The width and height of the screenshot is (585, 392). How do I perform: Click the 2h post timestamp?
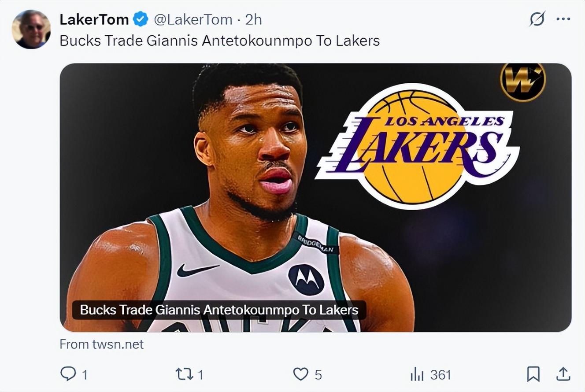(253, 19)
